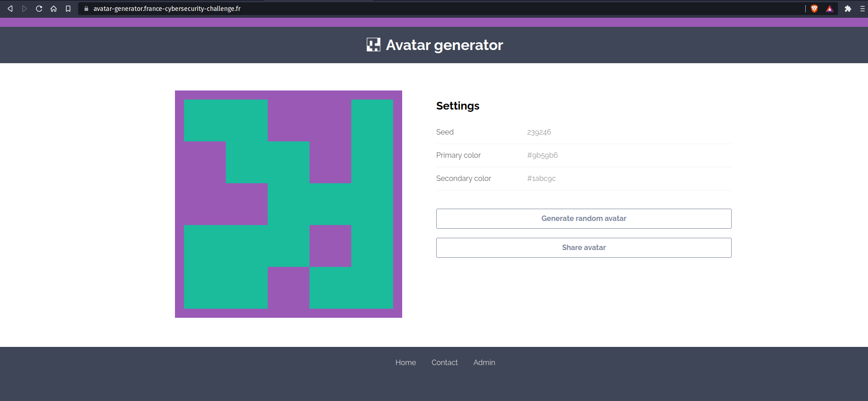The height and width of the screenshot is (401, 868).
Task: Open the browser hamburger menu
Action: pyautogui.click(x=862, y=9)
